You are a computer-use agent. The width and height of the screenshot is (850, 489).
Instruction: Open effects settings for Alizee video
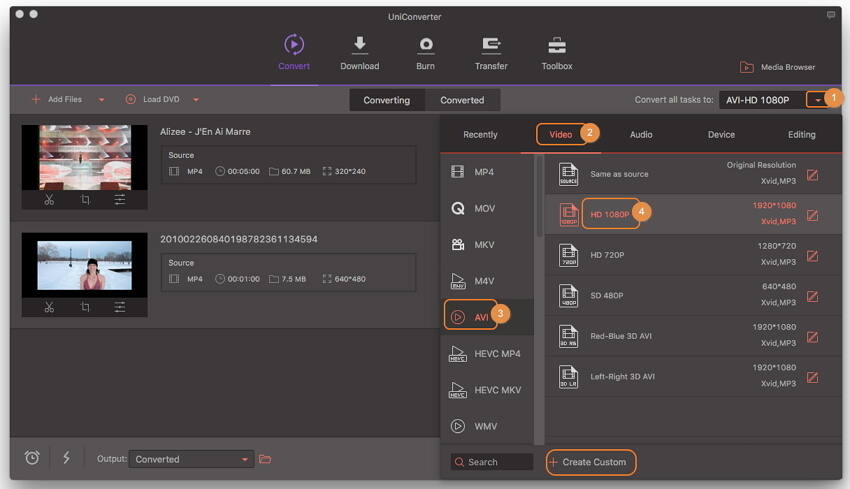pos(120,200)
